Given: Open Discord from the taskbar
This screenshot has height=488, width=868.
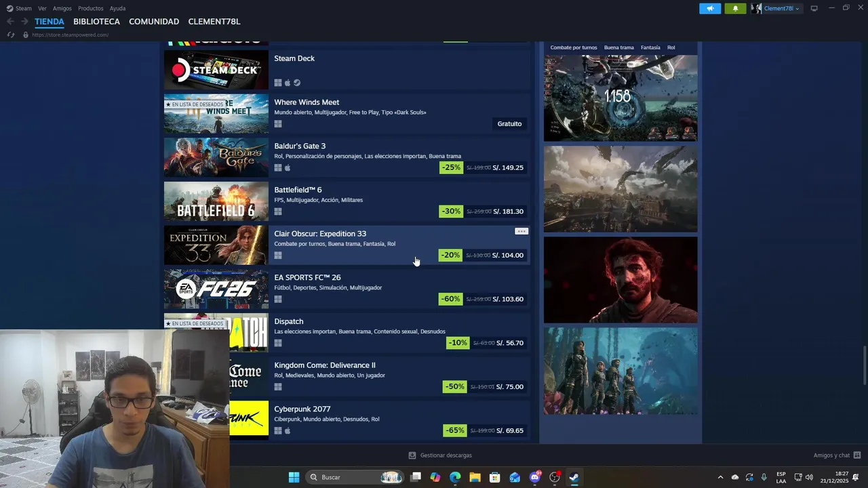Looking at the screenshot, I should click(535, 477).
